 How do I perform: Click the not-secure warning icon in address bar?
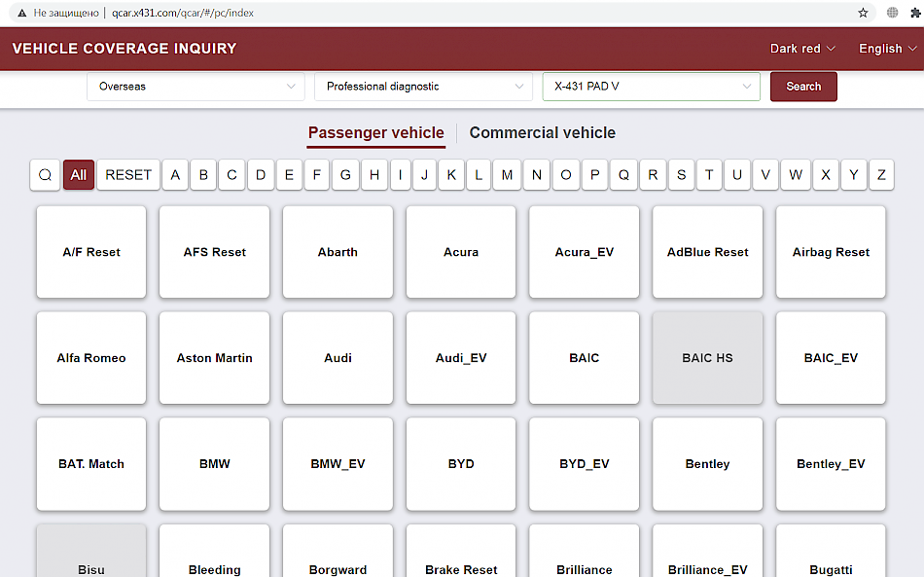(21, 13)
